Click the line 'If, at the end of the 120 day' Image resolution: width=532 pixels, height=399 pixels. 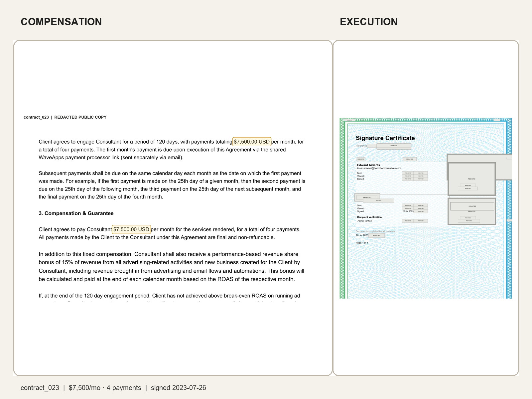(x=169, y=296)
